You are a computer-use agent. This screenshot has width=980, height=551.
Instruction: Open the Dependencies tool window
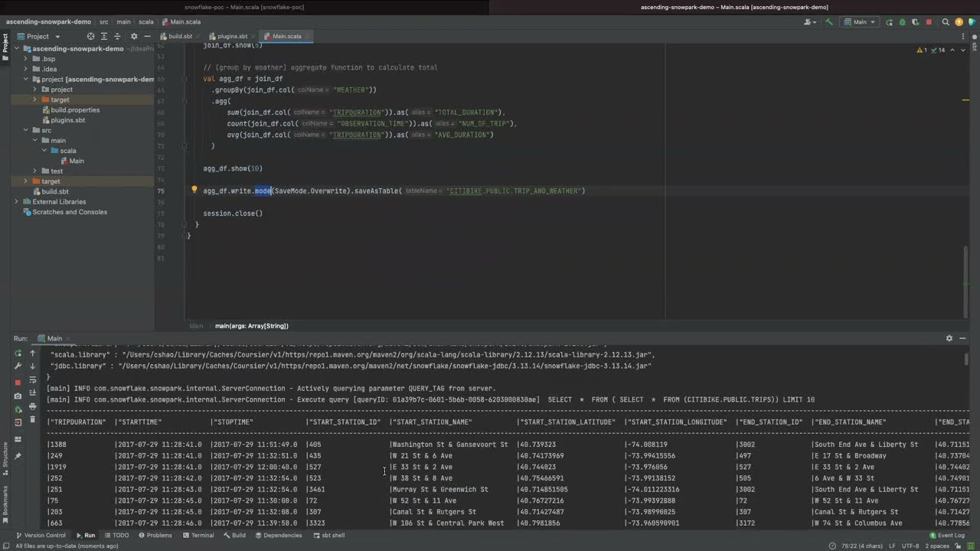click(x=278, y=535)
